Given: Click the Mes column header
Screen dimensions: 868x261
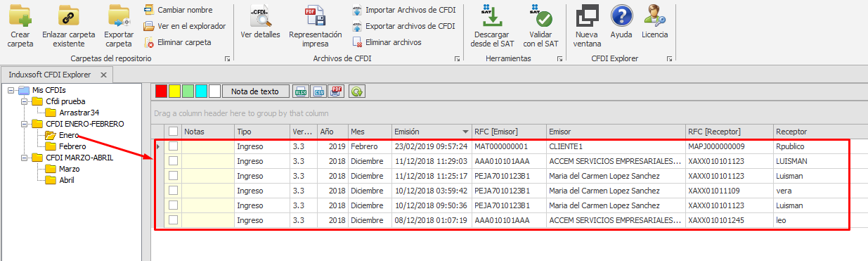Looking at the screenshot, I should pos(369,132).
